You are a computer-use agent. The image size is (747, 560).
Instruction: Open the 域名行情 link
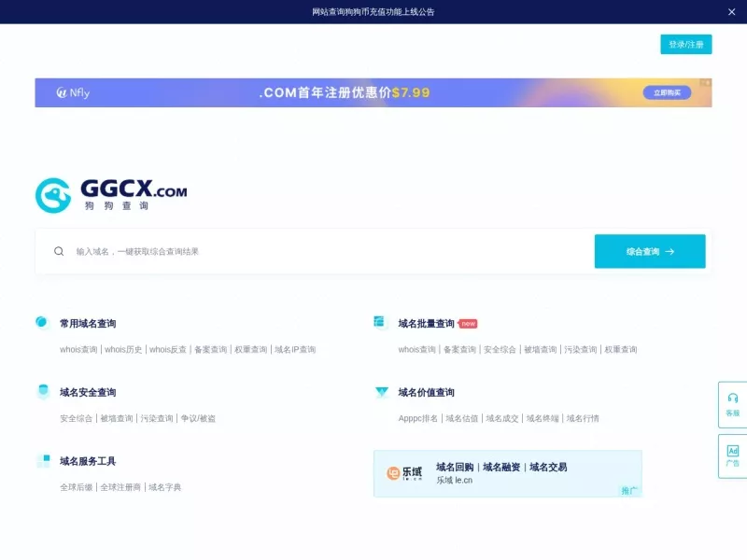tap(583, 418)
